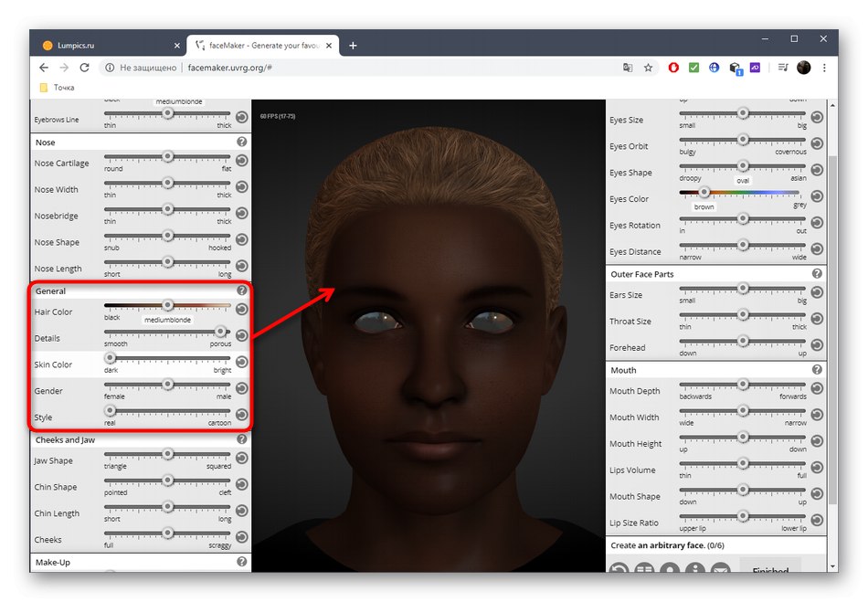This screenshot has width=868, height=602.
Task: Click the Details slider handle
Action: pos(220,332)
